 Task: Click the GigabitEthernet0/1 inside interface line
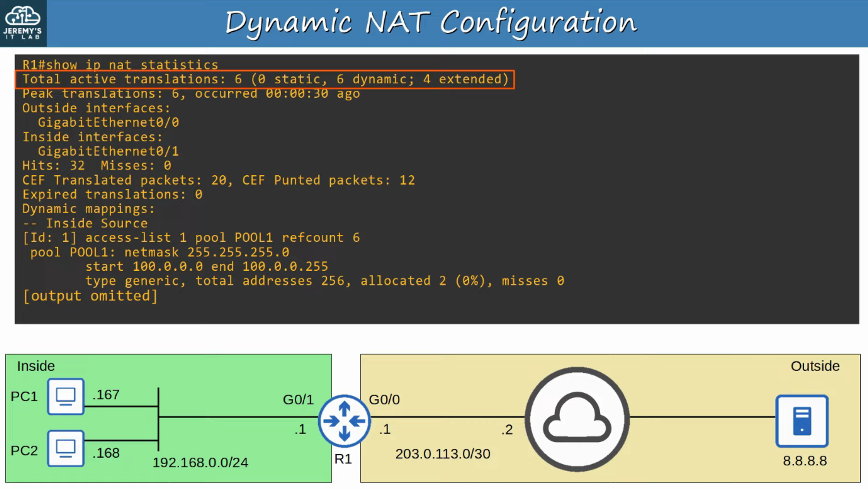(x=108, y=151)
